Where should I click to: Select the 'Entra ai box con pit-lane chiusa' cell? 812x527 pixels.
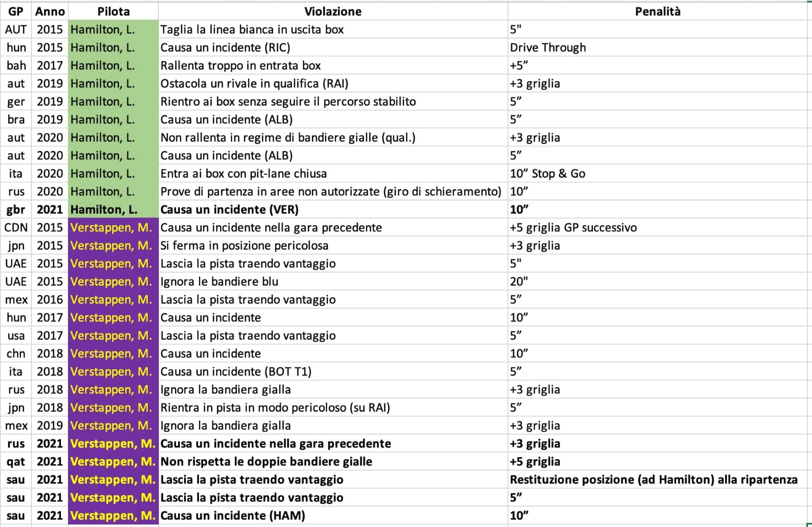point(244,174)
